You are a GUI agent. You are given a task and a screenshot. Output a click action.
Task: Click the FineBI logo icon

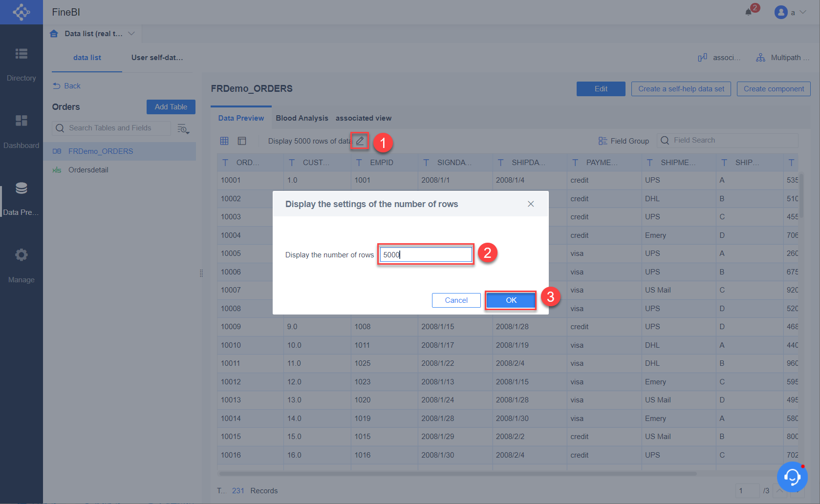pos(22,12)
